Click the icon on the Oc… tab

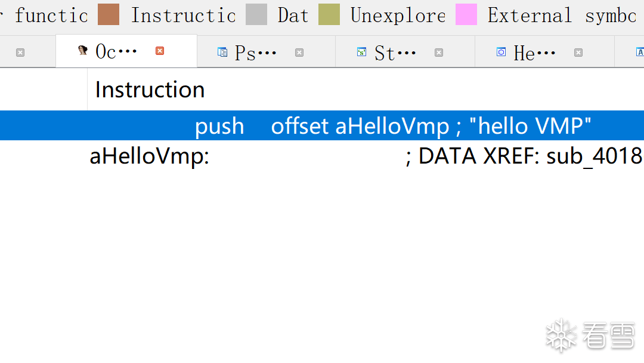point(83,51)
